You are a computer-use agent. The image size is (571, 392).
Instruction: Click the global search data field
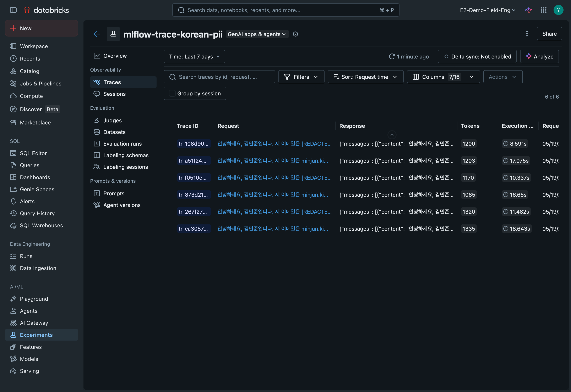[x=285, y=10]
